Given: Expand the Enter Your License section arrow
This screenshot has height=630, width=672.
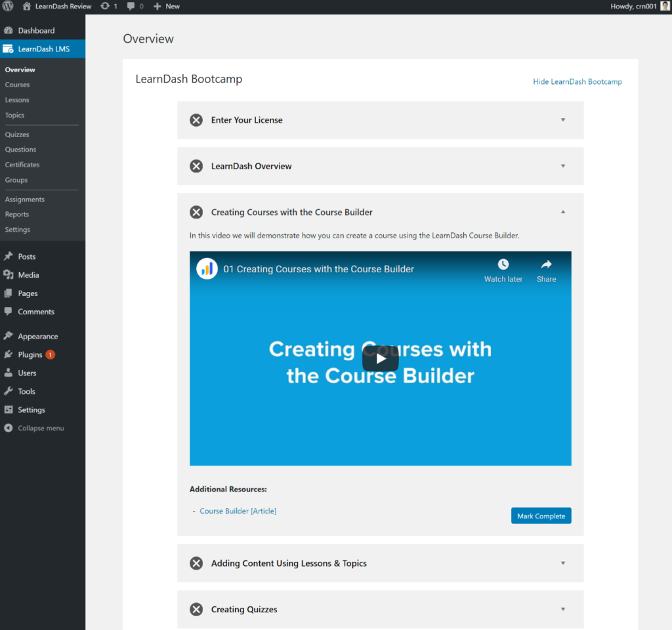Looking at the screenshot, I should pyautogui.click(x=563, y=120).
